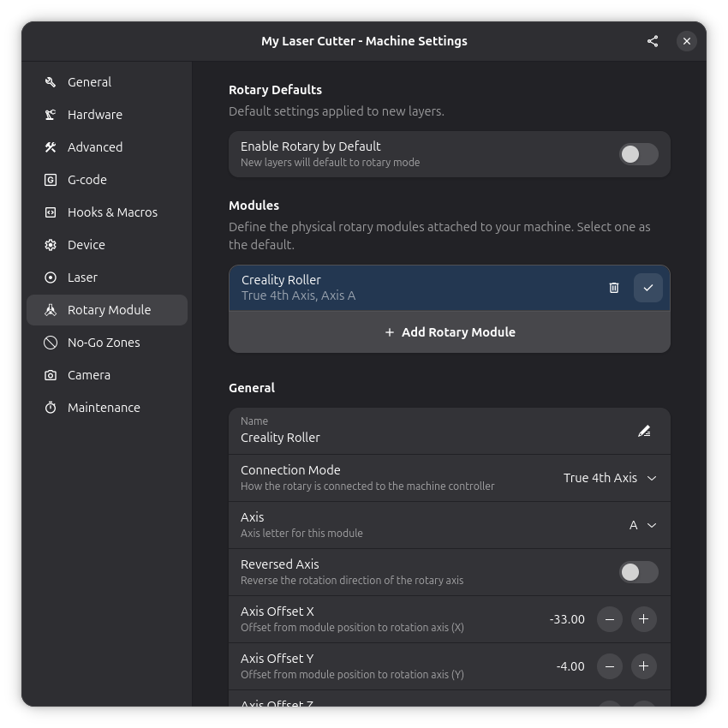
Task: Click the share icon in title bar
Action: point(653,41)
